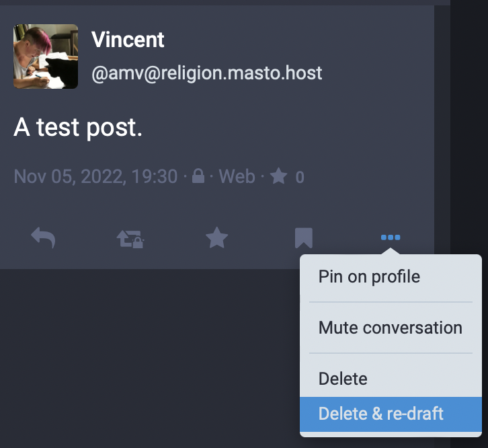This screenshot has width=488, height=448.
Task: Open the Vincent display name link
Action: tap(128, 40)
